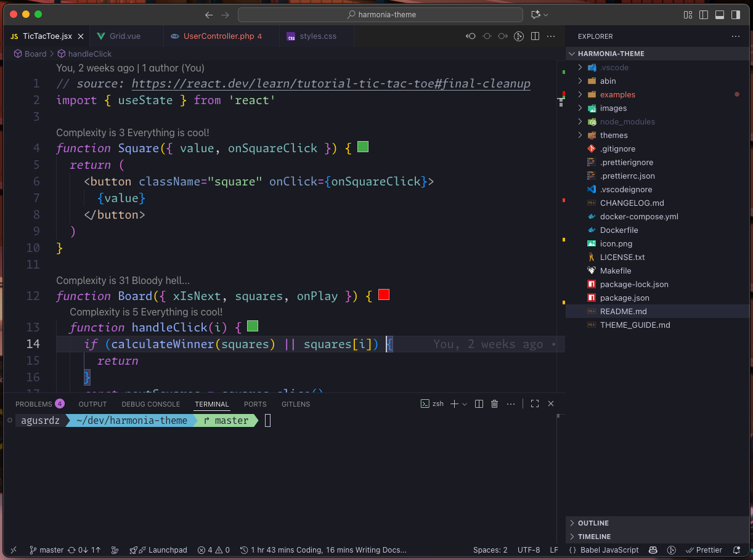
Task: Click the notifications bell in status bar
Action: 736,550
